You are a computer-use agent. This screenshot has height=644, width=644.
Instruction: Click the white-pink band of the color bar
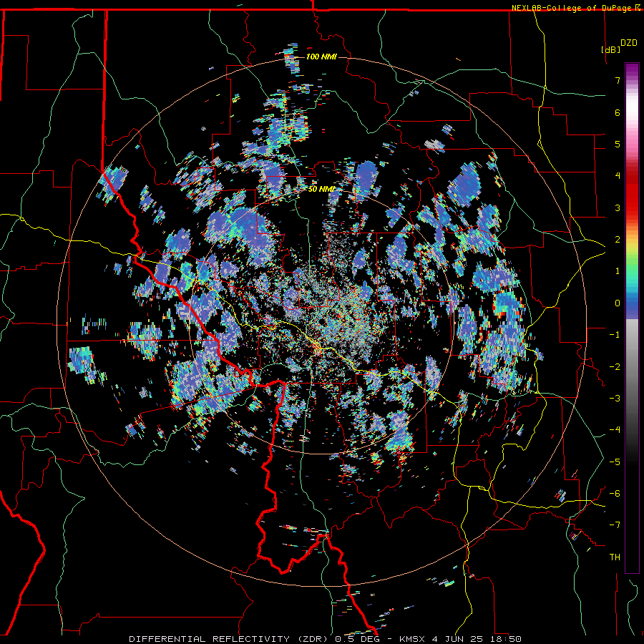(632, 113)
